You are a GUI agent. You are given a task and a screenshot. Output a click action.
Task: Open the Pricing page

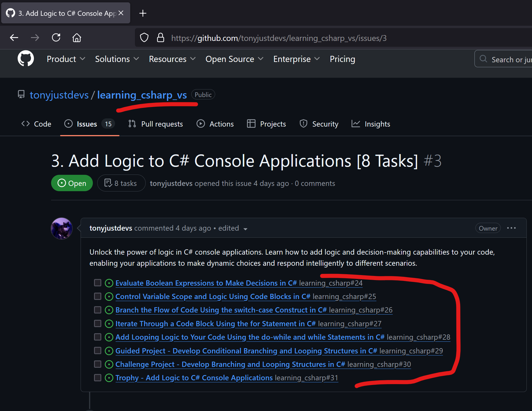point(343,59)
